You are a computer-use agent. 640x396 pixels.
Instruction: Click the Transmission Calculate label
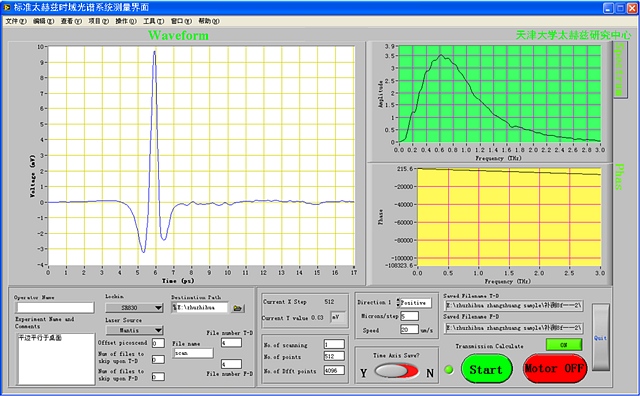489,346
